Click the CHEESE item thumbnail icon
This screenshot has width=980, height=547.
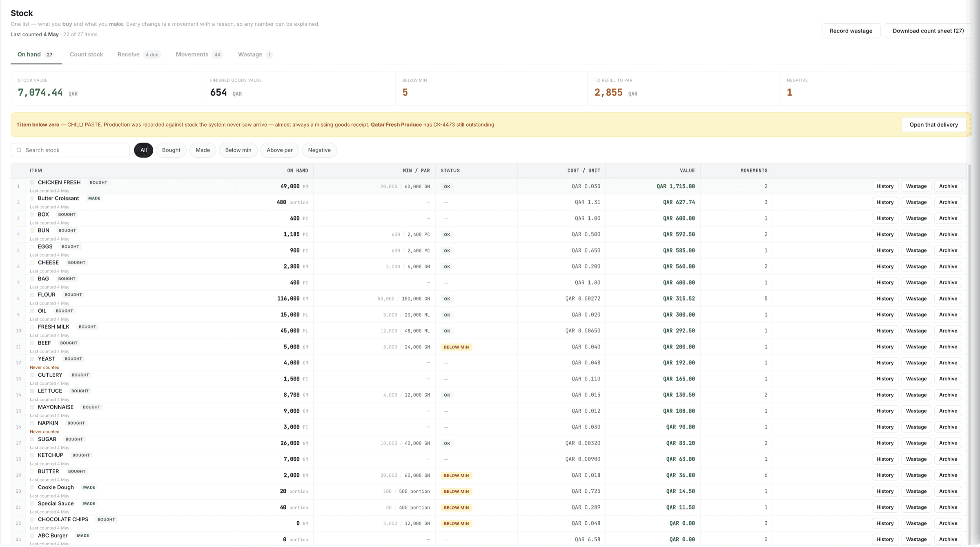pyautogui.click(x=32, y=263)
